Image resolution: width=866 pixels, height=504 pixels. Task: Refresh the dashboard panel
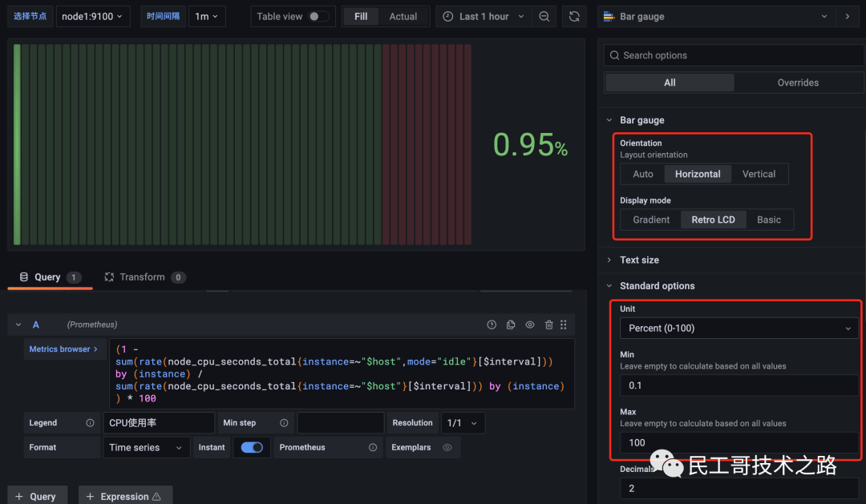[574, 17]
